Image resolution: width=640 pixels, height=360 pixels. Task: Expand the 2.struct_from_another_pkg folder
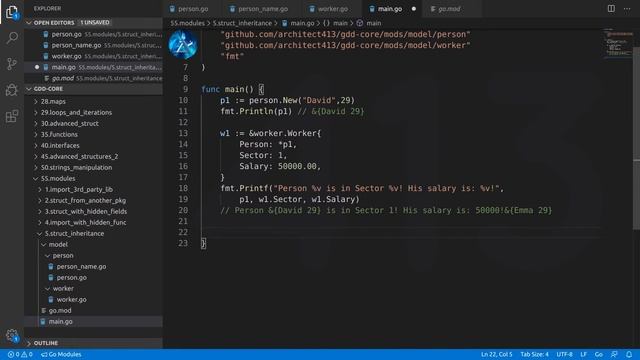click(x=93, y=200)
